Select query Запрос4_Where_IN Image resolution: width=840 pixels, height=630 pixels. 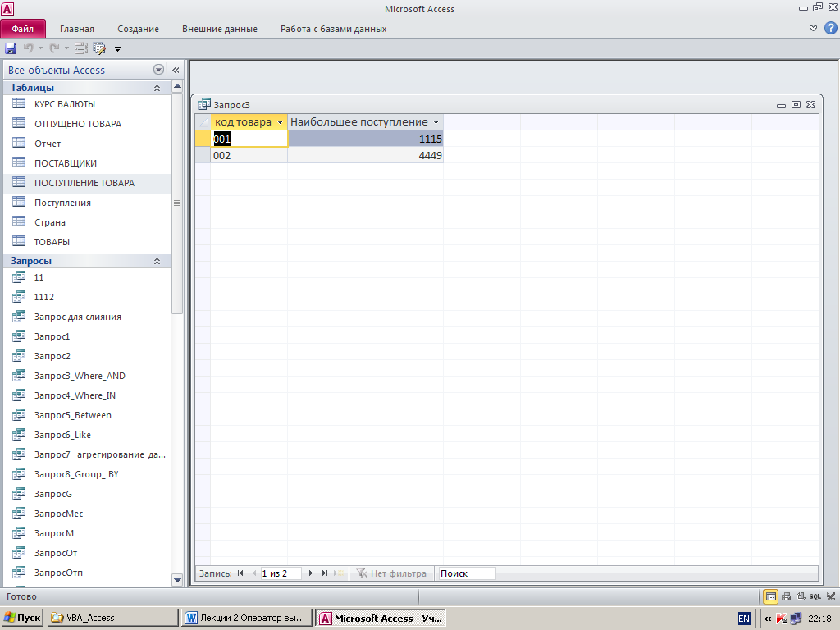(x=87, y=395)
